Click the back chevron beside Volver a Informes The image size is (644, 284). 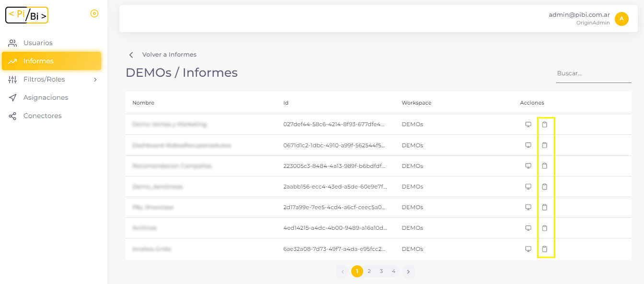click(x=131, y=55)
